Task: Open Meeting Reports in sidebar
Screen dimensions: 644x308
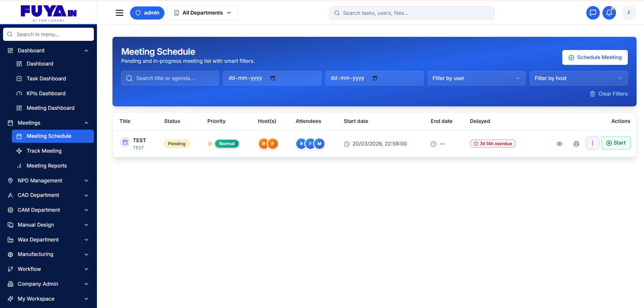Action: (x=47, y=166)
